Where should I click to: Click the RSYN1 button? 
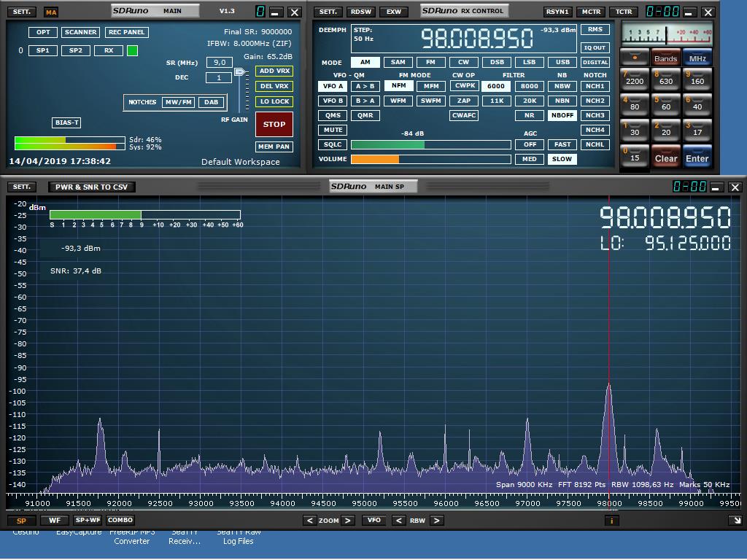(557, 12)
